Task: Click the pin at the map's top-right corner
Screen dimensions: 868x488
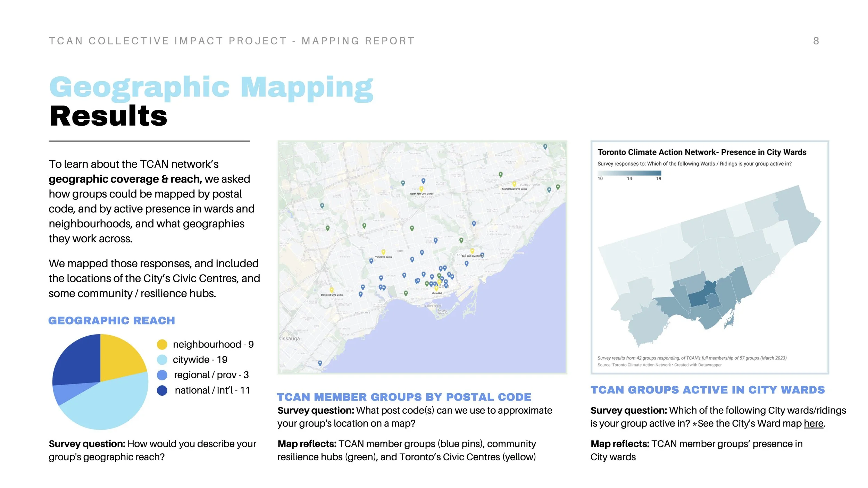Action: click(x=545, y=146)
